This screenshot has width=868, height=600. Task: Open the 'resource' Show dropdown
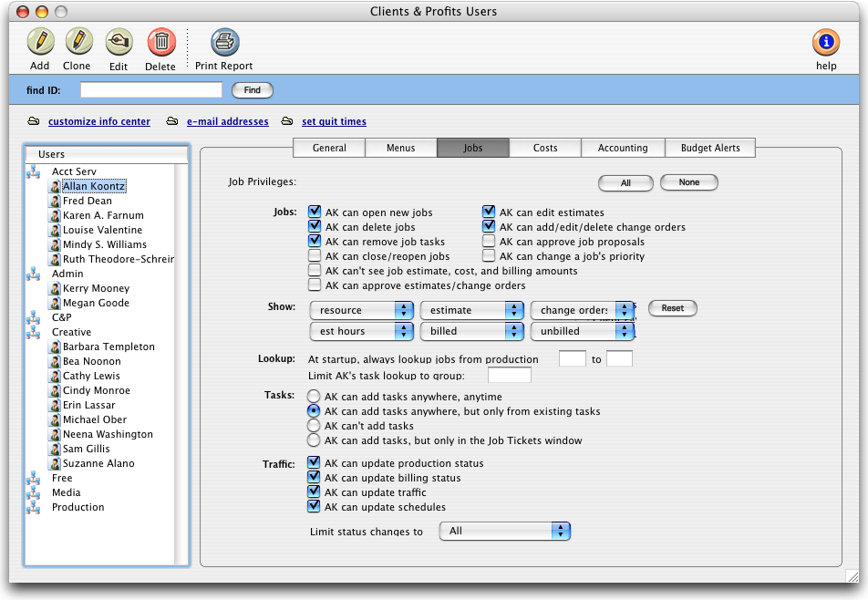361,310
